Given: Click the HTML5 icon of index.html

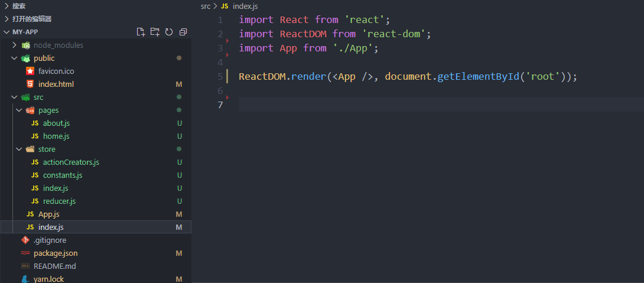Looking at the screenshot, I should (30, 84).
